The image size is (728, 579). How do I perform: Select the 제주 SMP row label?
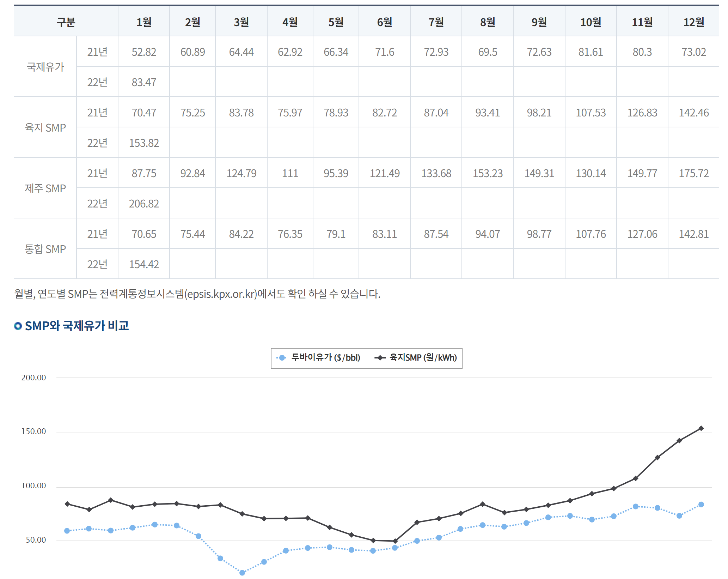click(45, 188)
